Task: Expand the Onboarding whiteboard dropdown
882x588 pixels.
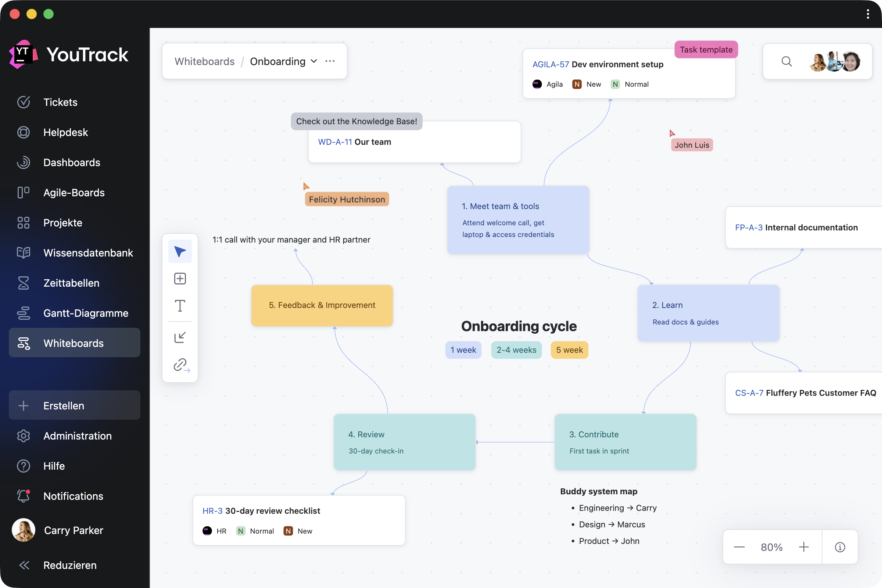Action: coord(314,61)
